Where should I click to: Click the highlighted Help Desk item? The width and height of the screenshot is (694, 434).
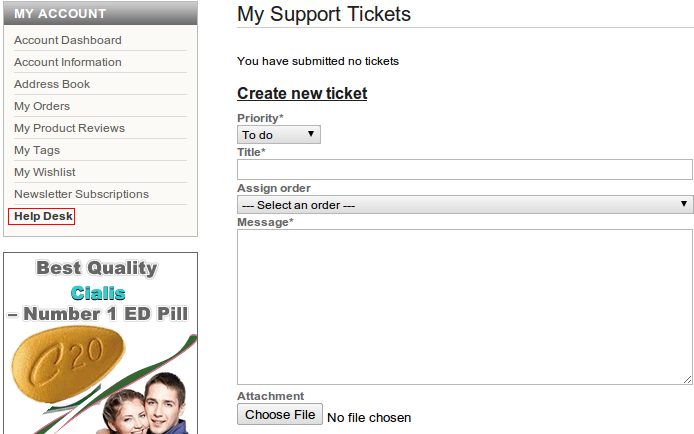[x=43, y=216]
